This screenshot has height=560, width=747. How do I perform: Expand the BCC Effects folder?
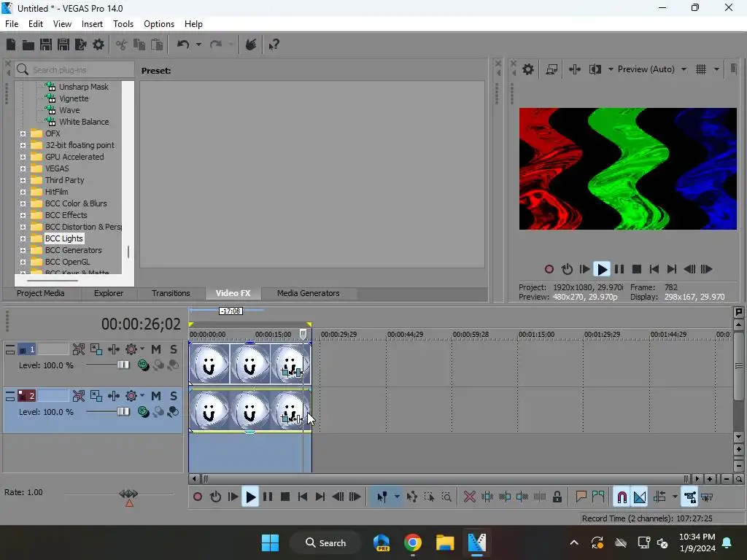(23, 215)
